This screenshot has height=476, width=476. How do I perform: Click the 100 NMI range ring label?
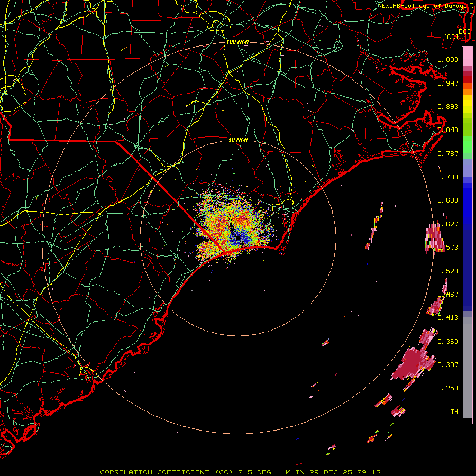pyautogui.click(x=237, y=42)
